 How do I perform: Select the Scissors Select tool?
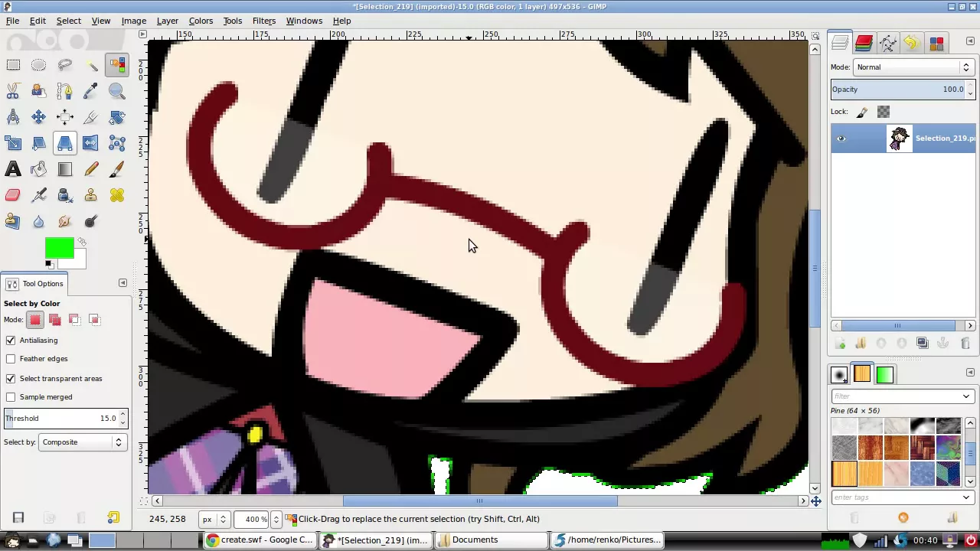point(13,91)
